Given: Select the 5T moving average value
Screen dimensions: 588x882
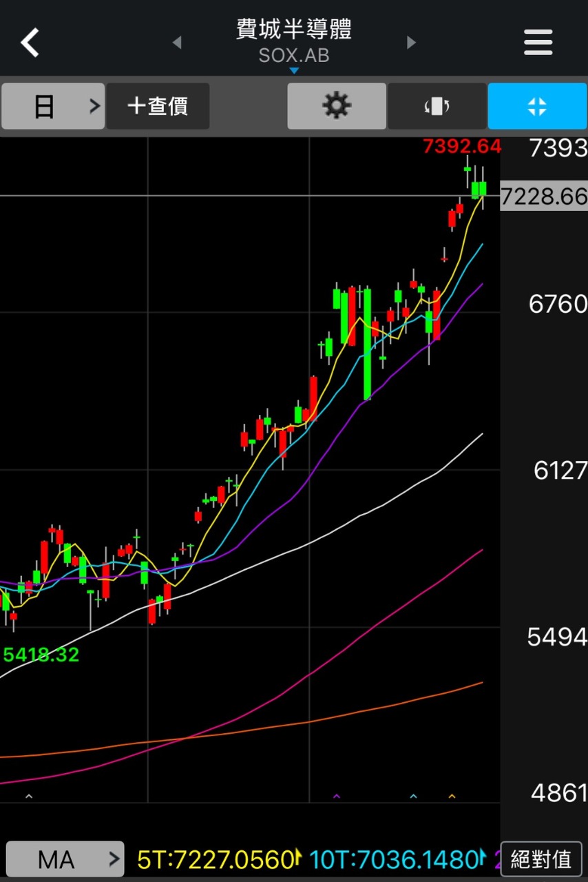Looking at the screenshot, I should (216, 859).
